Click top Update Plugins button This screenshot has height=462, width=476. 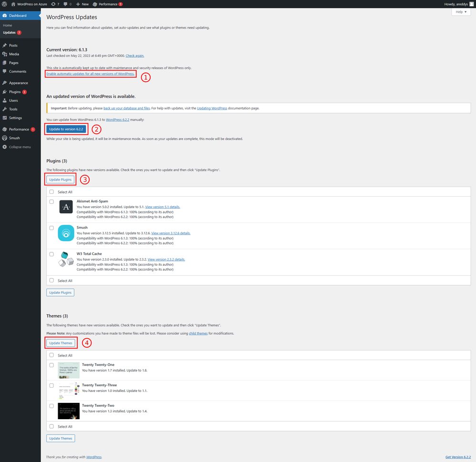coord(61,180)
